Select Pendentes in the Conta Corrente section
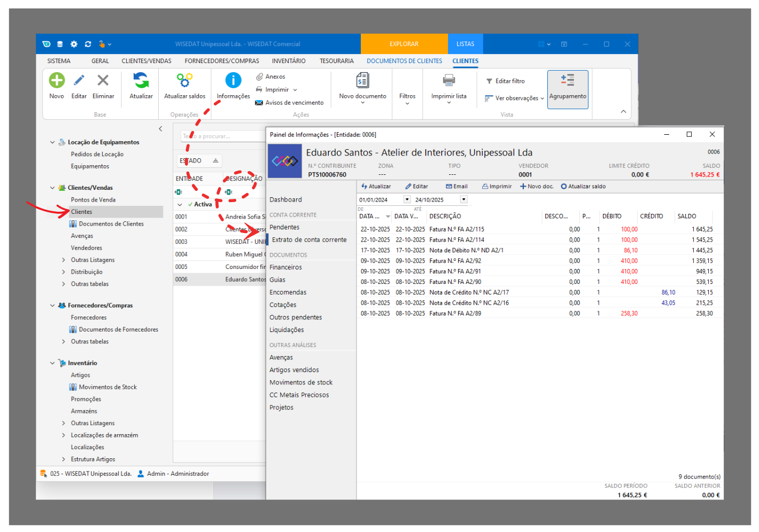 point(284,227)
